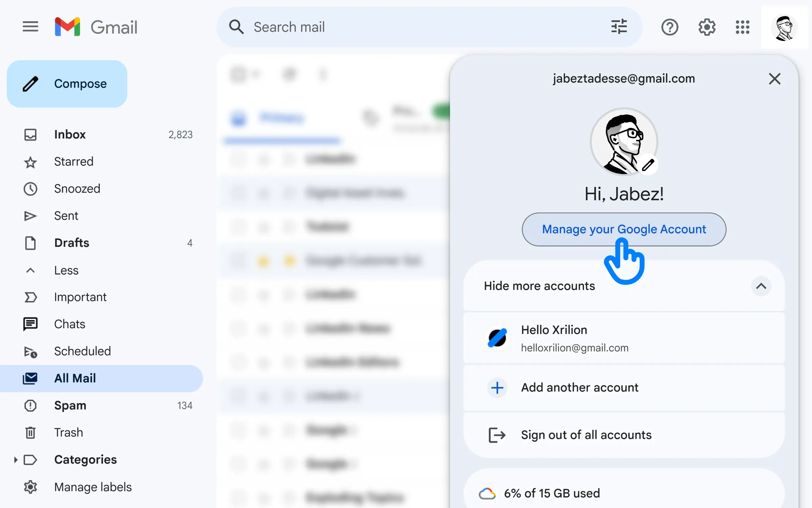Go to the Sent folder

point(101,216)
